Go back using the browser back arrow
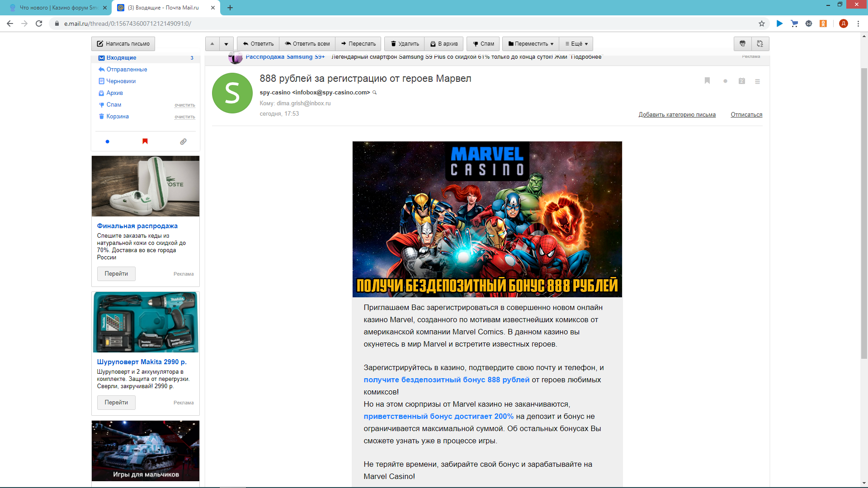This screenshot has height=488, width=868. [10, 23]
